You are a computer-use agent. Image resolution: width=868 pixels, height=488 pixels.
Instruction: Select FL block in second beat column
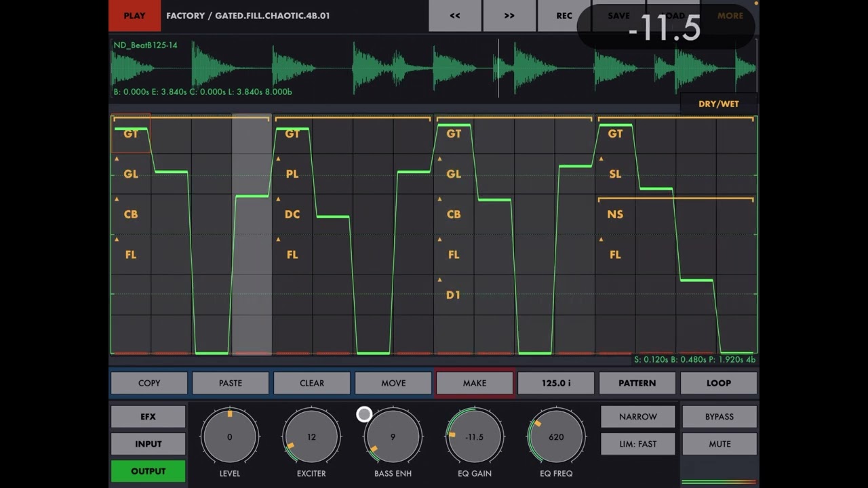click(x=292, y=255)
